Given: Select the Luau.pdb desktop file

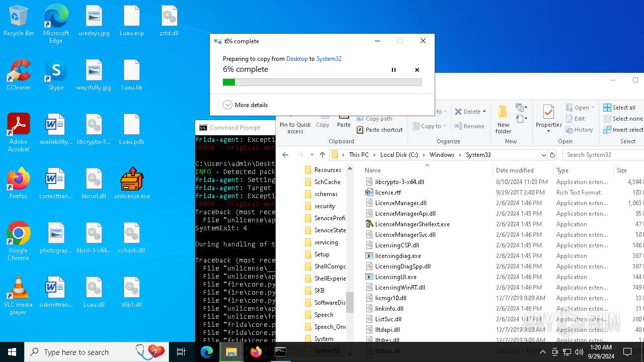Looking at the screenshot, I should [x=132, y=130].
